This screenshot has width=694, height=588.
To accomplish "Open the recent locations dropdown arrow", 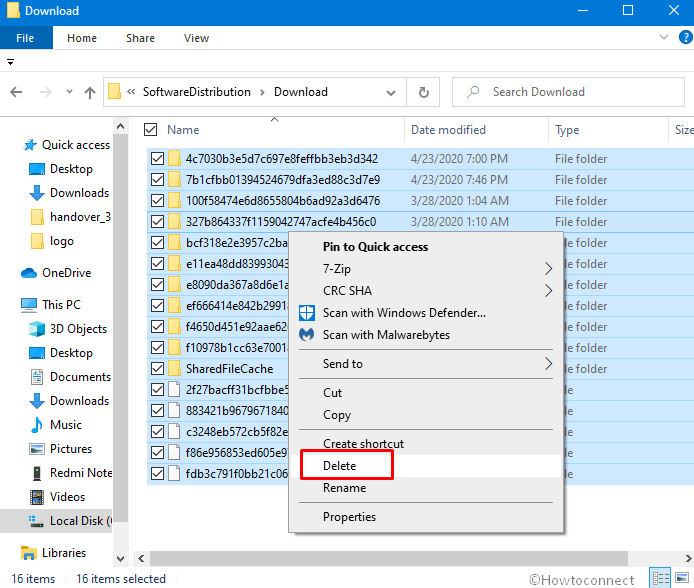I will [x=69, y=92].
